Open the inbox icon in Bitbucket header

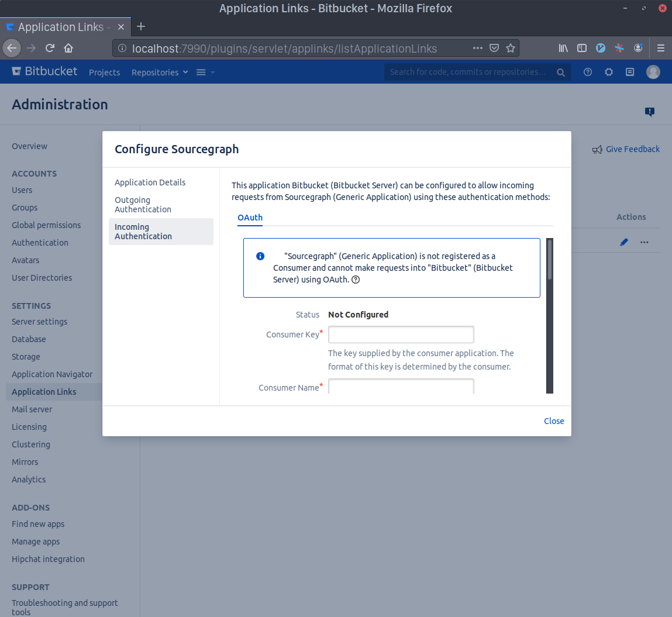(x=629, y=72)
